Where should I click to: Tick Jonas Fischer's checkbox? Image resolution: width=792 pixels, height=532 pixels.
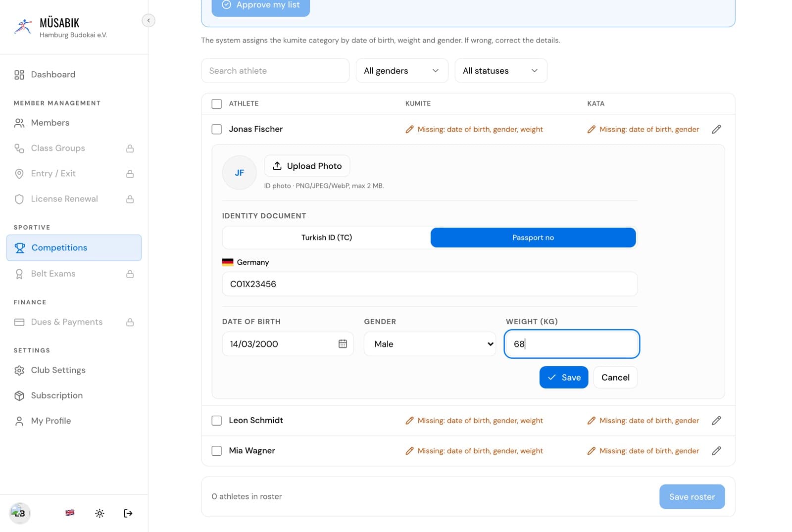click(216, 129)
